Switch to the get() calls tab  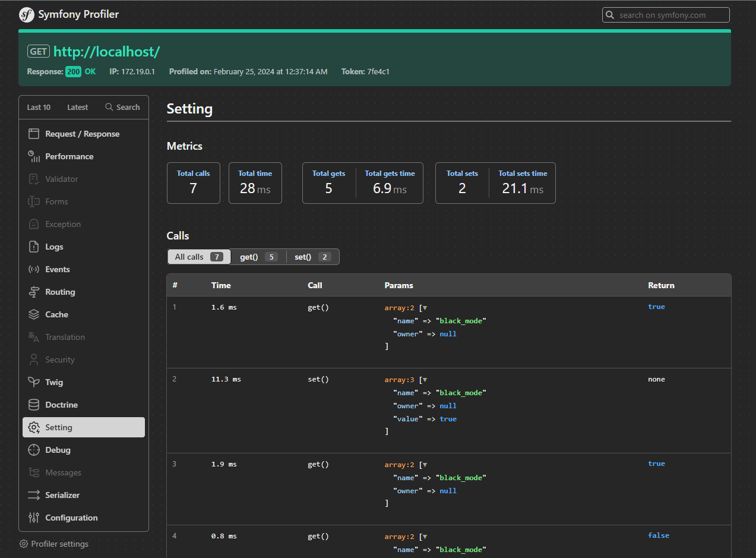(258, 257)
